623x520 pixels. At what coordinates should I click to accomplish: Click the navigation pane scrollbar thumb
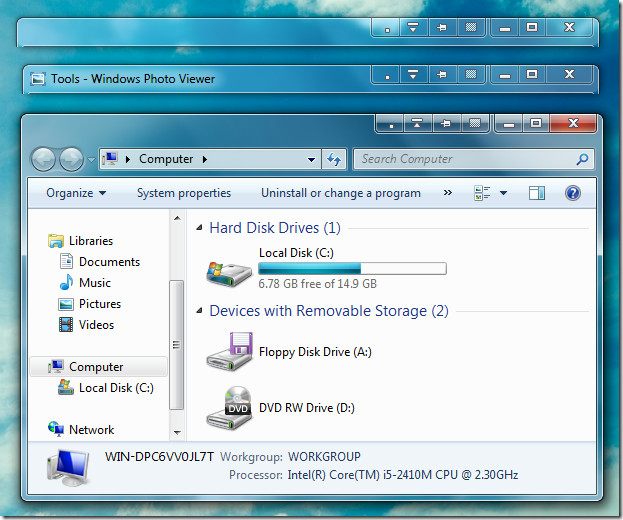coord(176,345)
